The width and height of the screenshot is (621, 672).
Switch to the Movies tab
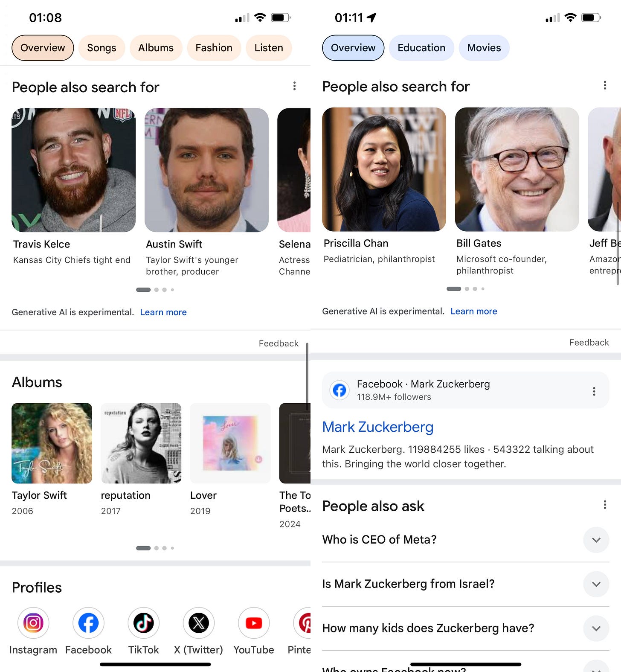point(484,48)
